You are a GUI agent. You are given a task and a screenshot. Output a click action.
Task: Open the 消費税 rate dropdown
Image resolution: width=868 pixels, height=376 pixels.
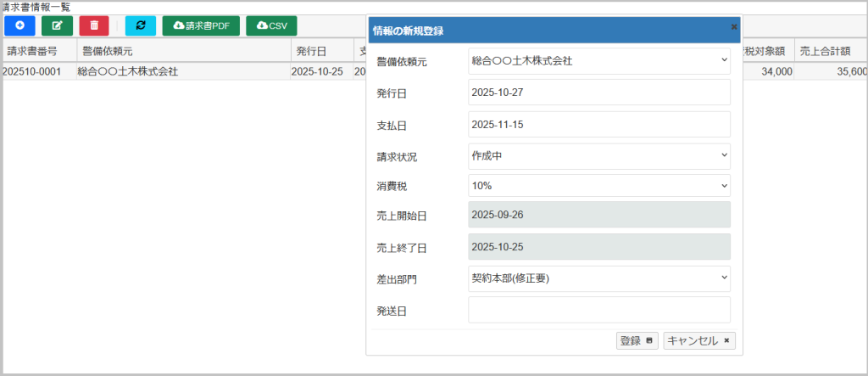click(x=598, y=185)
